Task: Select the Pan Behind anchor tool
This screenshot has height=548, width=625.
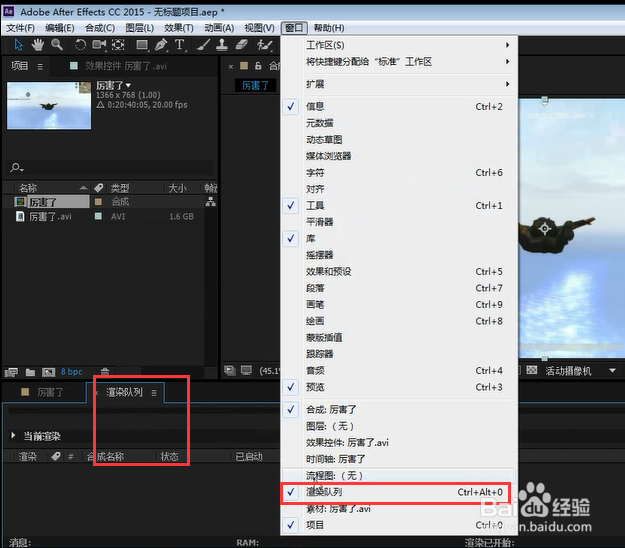Action: click(x=118, y=45)
